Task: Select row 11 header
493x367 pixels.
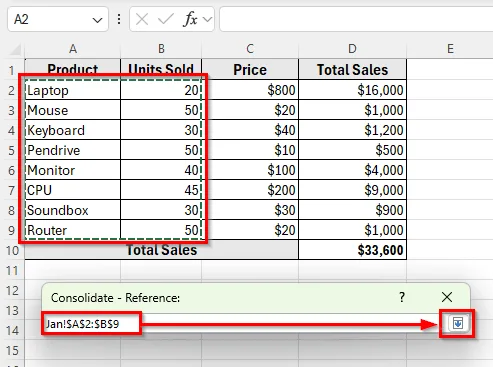Action: pos(12,270)
